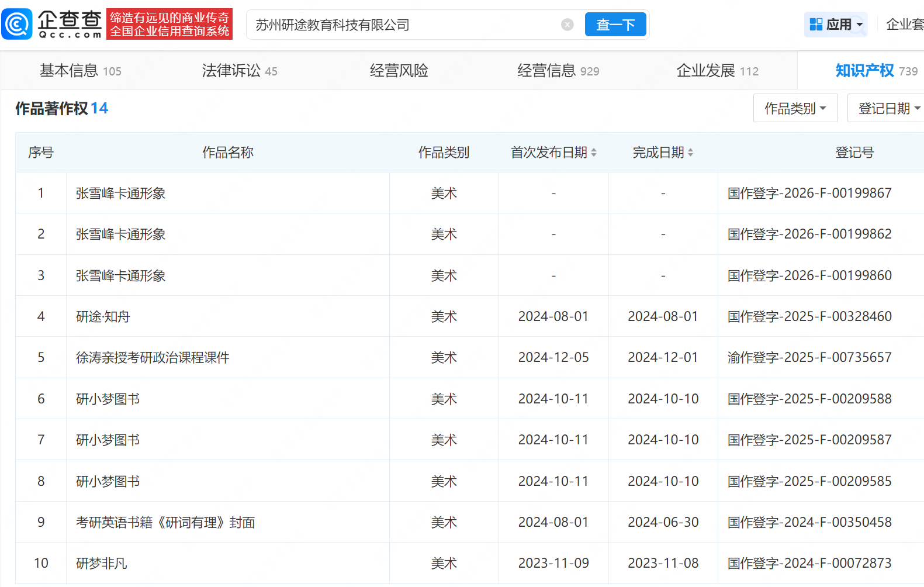Click 徐涛亲授考研政治课程课件 work name

tap(153, 357)
